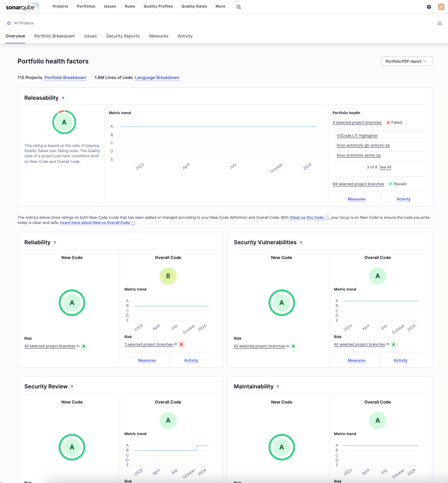Click the Maintainability question mark icon
Screen dimensions: 448x483
pyautogui.click(x=278, y=386)
